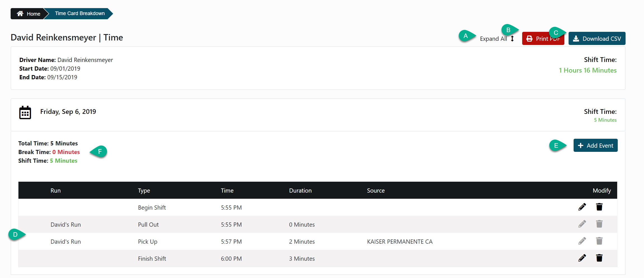This screenshot has width=644, height=278.
Task: Download the time card as CSV
Action: [x=597, y=39]
